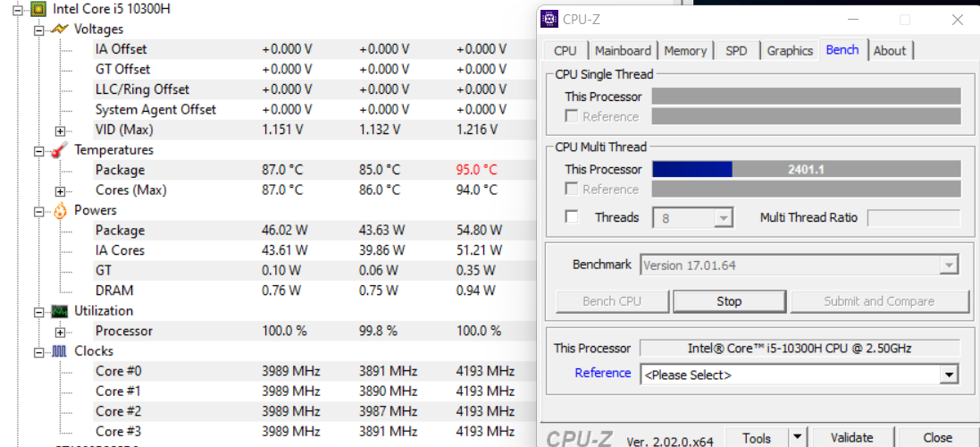This screenshot has height=447, width=980.
Task: Open the SPD tab
Action: (736, 51)
